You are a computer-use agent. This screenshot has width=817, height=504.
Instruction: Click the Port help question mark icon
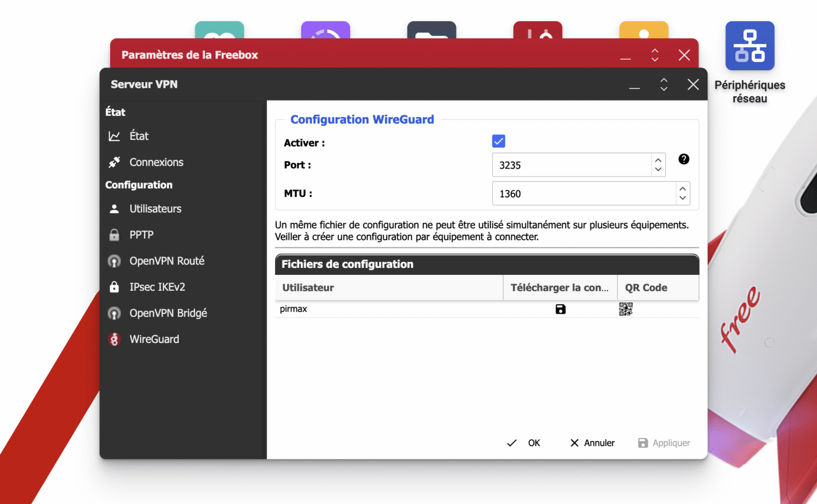(x=684, y=159)
